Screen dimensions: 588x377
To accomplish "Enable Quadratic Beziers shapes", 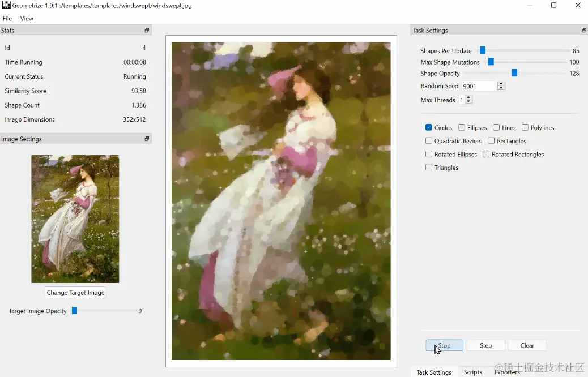I will [x=428, y=140].
